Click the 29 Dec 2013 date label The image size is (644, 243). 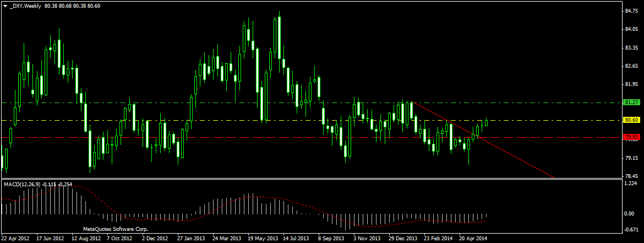[x=403, y=238]
